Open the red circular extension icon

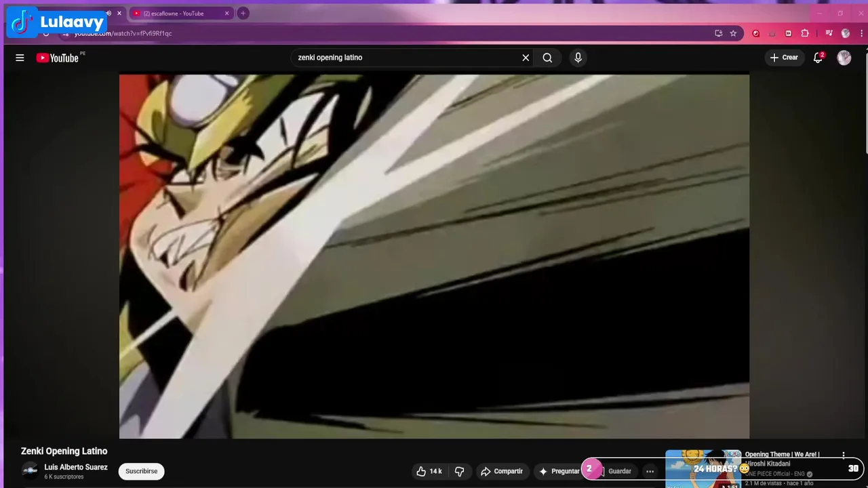[x=756, y=33]
